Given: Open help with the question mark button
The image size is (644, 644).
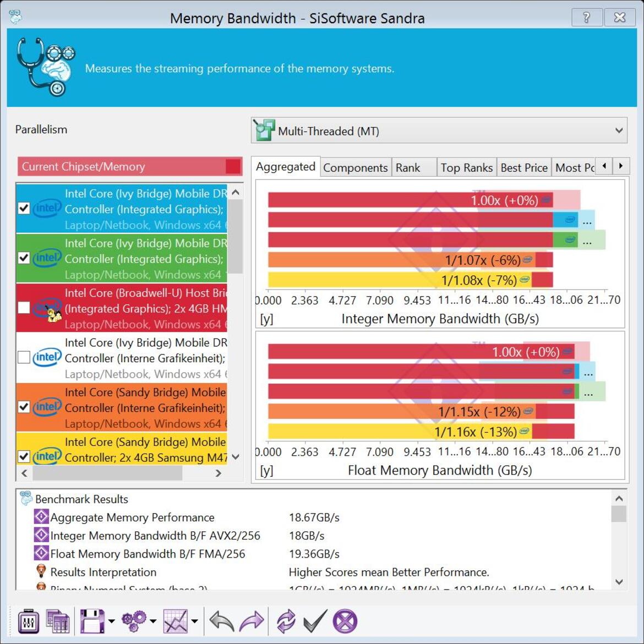Looking at the screenshot, I should pyautogui.click(x=587, y=17).
